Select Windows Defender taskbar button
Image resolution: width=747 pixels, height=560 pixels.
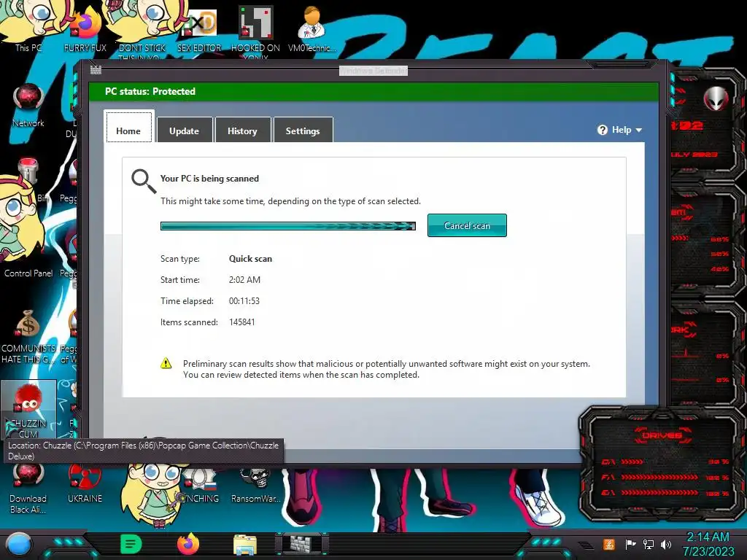[x=301, y=545]
